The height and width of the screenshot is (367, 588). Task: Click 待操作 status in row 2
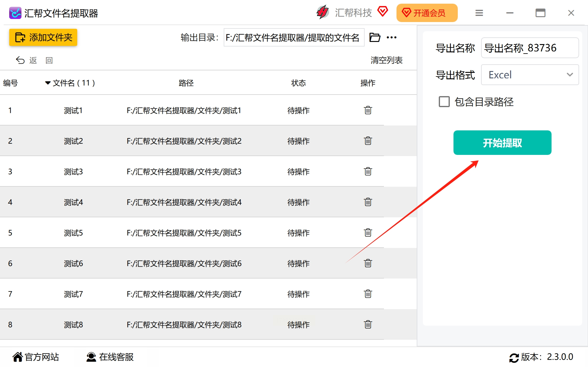point(298,141)
